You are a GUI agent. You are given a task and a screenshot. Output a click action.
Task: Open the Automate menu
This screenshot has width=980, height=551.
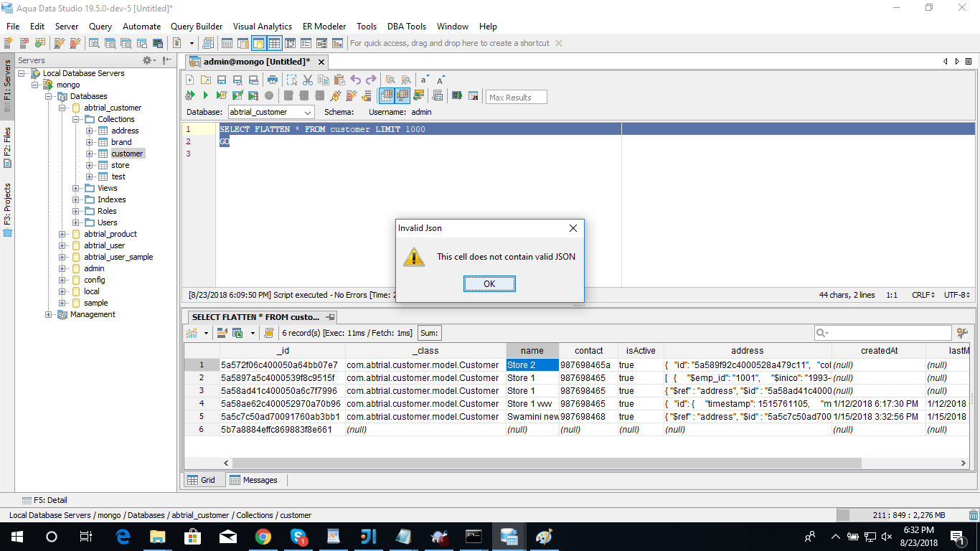pyautogui.click(x=142, y=26)
